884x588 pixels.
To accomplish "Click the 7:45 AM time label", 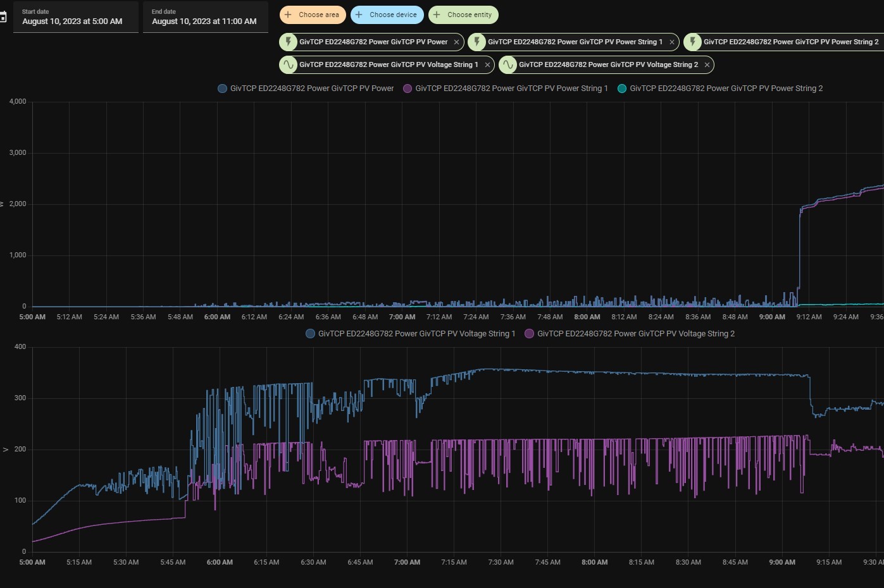I will (547, 563).
